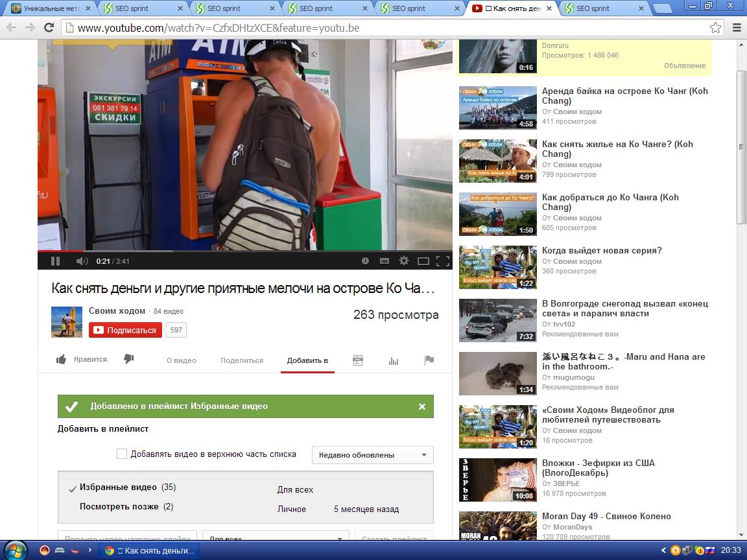Open Moran Day 49 Свиное Колено video
The height and width of the screenshot is (560, 747).
coord(606,516)
